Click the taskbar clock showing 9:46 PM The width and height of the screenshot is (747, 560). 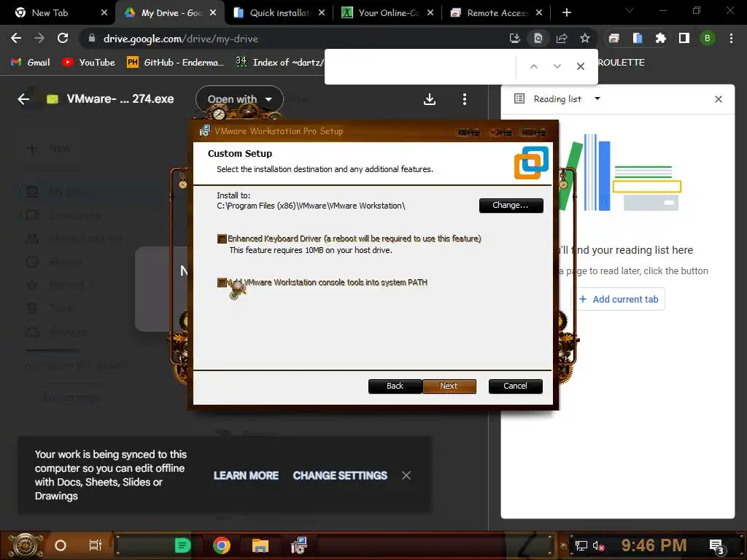point(654,545)
